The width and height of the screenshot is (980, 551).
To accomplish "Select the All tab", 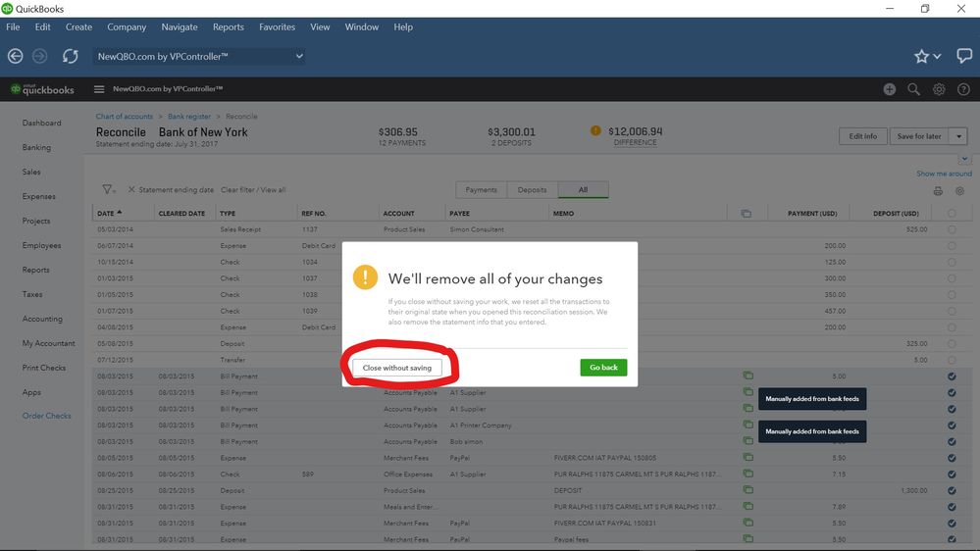I will click(x=583, y=190).
